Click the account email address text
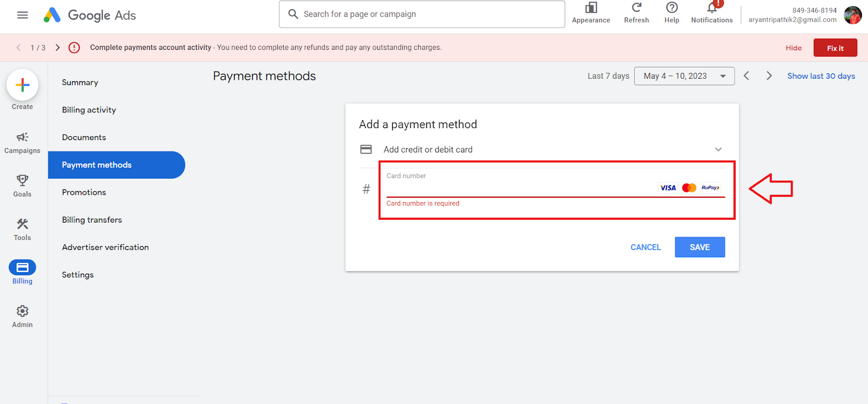Screen dimensions: 868x404 point(793,20)
